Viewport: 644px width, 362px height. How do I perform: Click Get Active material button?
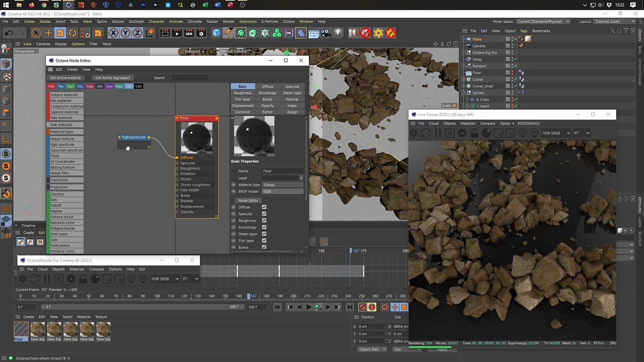65,78
